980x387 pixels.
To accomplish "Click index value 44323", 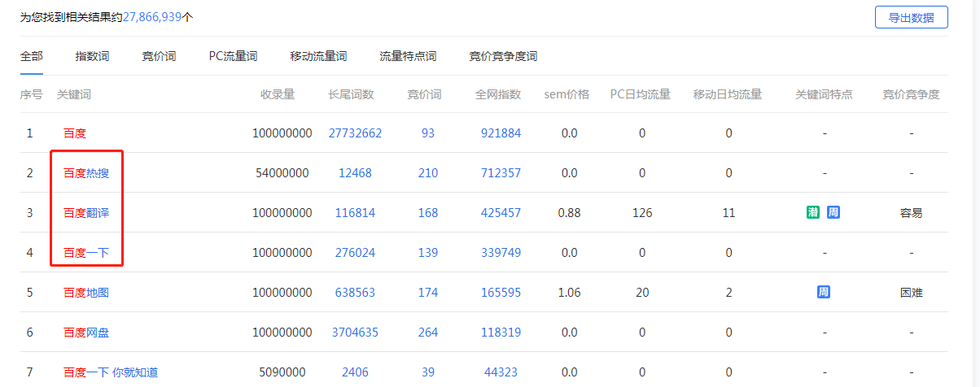I will pos(501,372).
